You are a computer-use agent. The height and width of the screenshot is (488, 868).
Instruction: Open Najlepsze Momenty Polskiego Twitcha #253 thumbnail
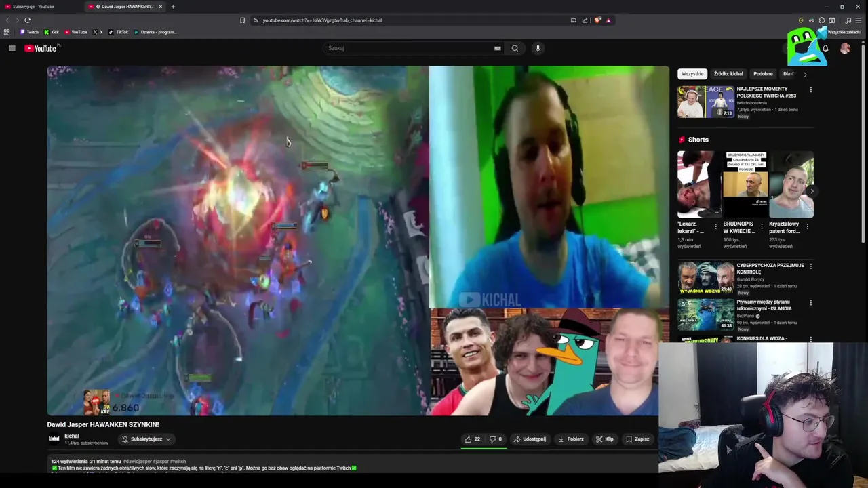click(706, 102)
